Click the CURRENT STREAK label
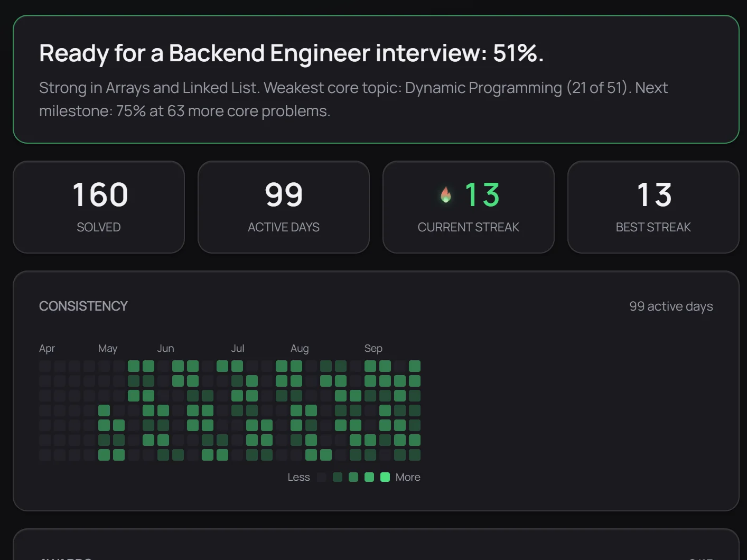Viewport: 747px width, 560px height. 469,227
